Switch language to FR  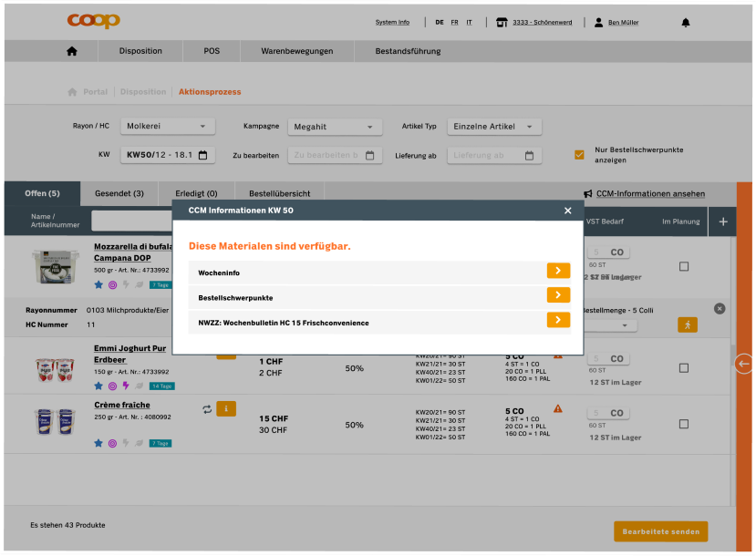coord(455,22)
